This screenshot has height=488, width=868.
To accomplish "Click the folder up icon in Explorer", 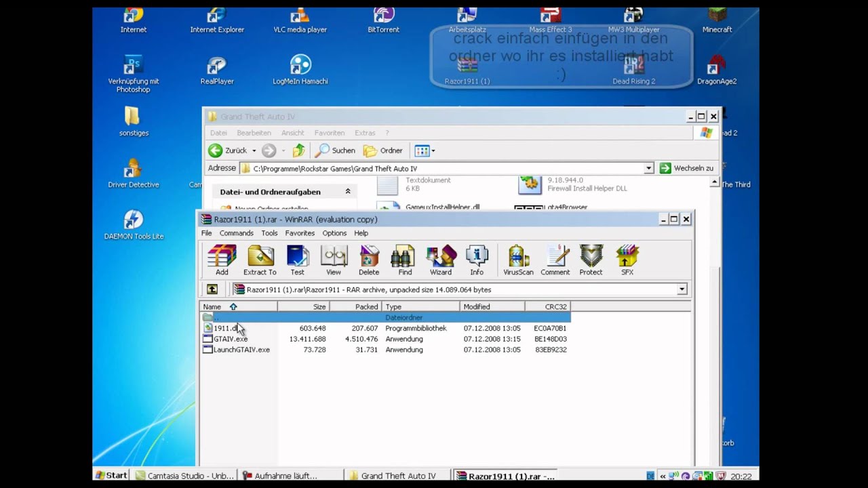I will (298, 150).
